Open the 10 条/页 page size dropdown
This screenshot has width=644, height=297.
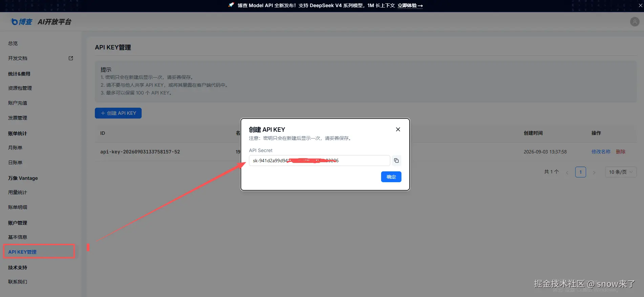tap(621, 172)
